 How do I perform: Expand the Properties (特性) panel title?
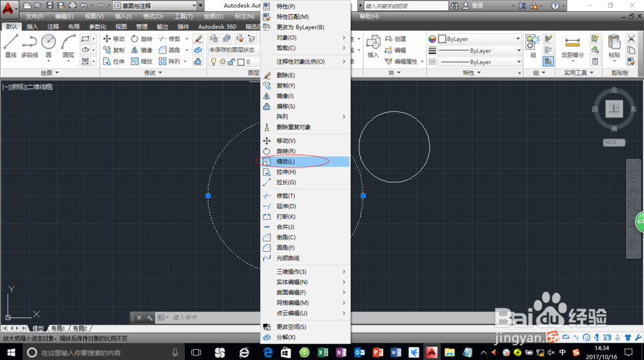[471, 73]
